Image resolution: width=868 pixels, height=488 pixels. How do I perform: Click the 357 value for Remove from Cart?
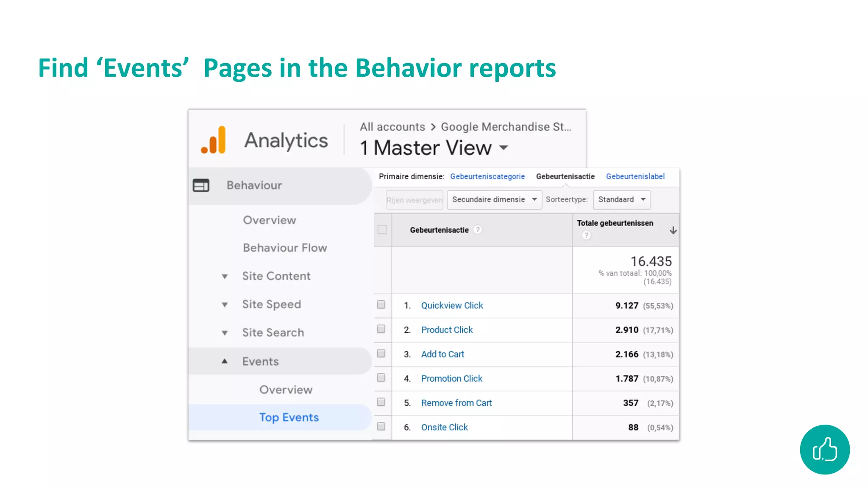[631, 403]
